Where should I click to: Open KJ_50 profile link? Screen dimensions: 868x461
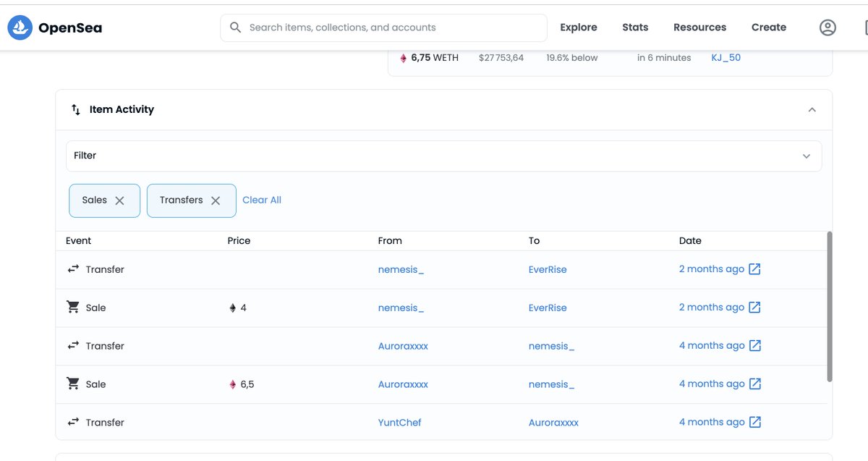pyautogui.click(x=726, y=58)
